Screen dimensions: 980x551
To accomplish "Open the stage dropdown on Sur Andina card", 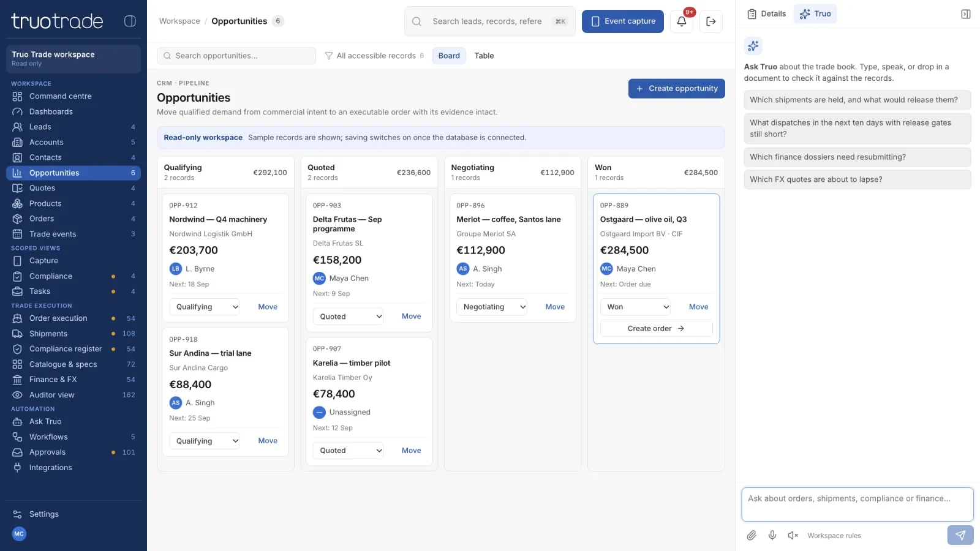I will (x=205, y=441).
